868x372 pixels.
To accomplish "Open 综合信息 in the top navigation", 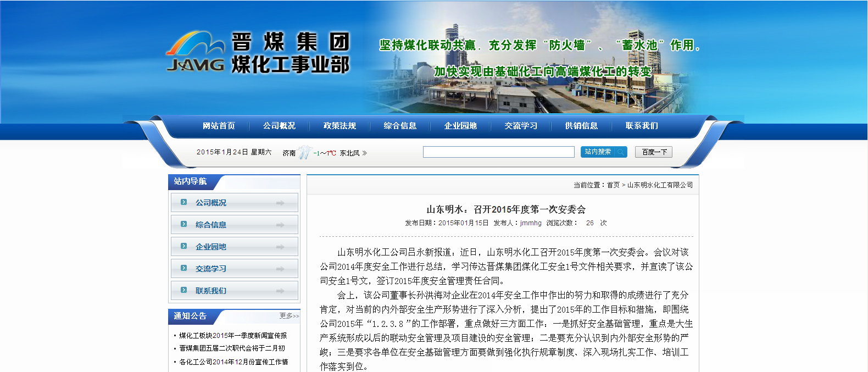I will coord(400,126).
